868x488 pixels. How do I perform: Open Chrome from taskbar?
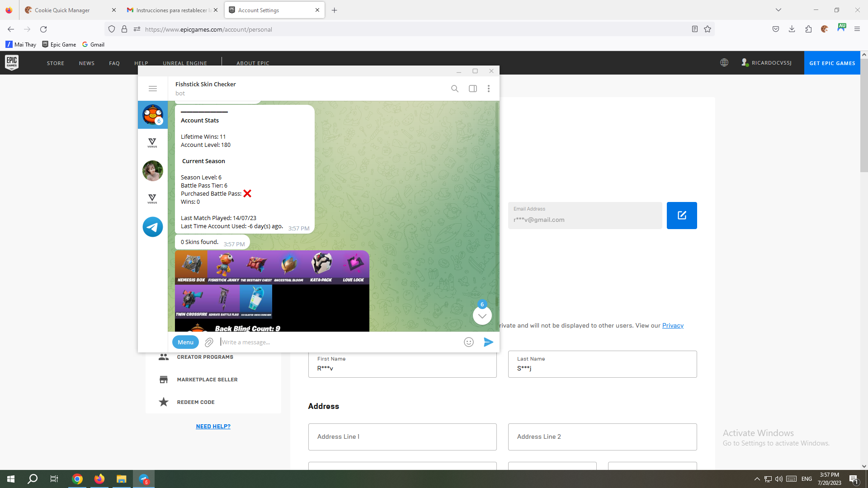pos(77,479)
